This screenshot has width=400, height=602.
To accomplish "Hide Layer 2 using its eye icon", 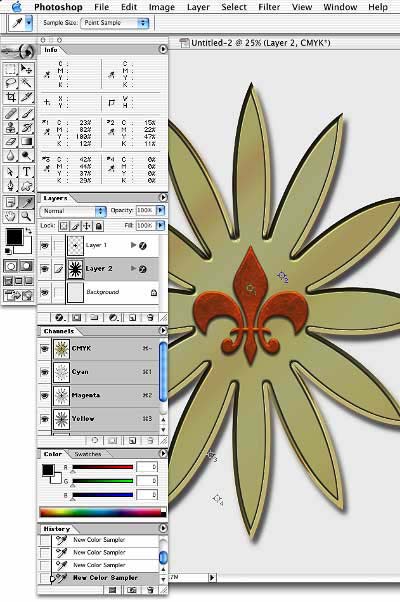I will tap(45, 268).
